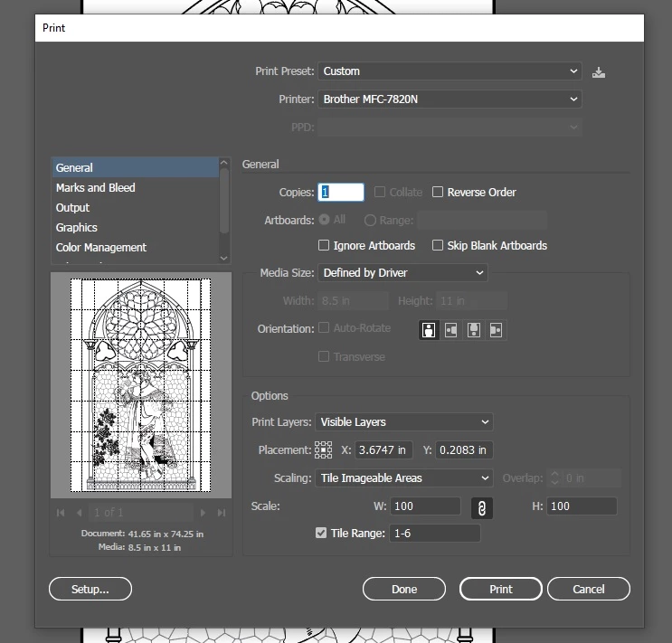Select portrait down orientation icon
The width and height of the screenshot is (672, 643).
coord(474,330)
